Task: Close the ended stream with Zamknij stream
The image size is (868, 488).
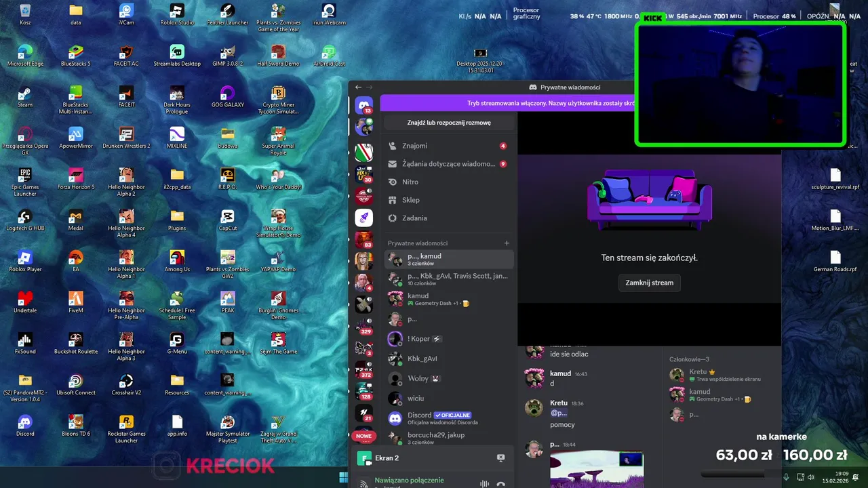Action: (x=649, y=283)
